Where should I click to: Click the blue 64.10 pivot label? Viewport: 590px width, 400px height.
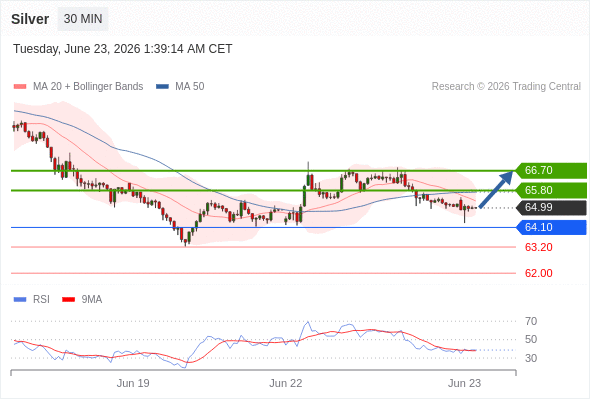551,227
